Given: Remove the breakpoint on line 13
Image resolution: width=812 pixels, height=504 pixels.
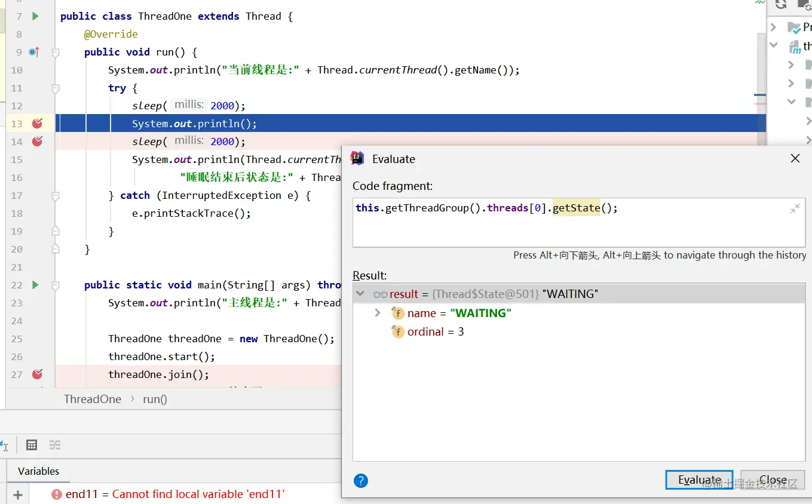Looking at the screenshot, I should [x=37, y=124].
